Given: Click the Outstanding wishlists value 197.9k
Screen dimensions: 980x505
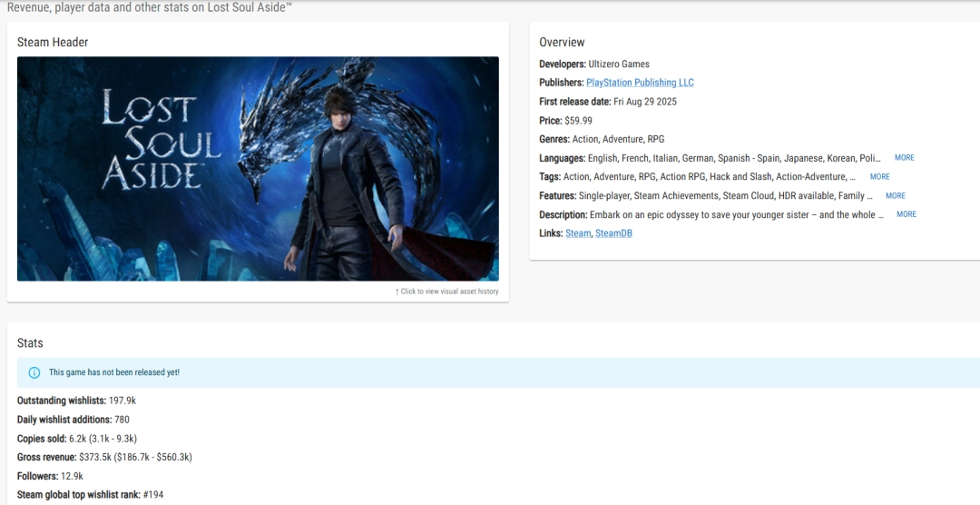Looking at the screenshot, I should (122, 401).
